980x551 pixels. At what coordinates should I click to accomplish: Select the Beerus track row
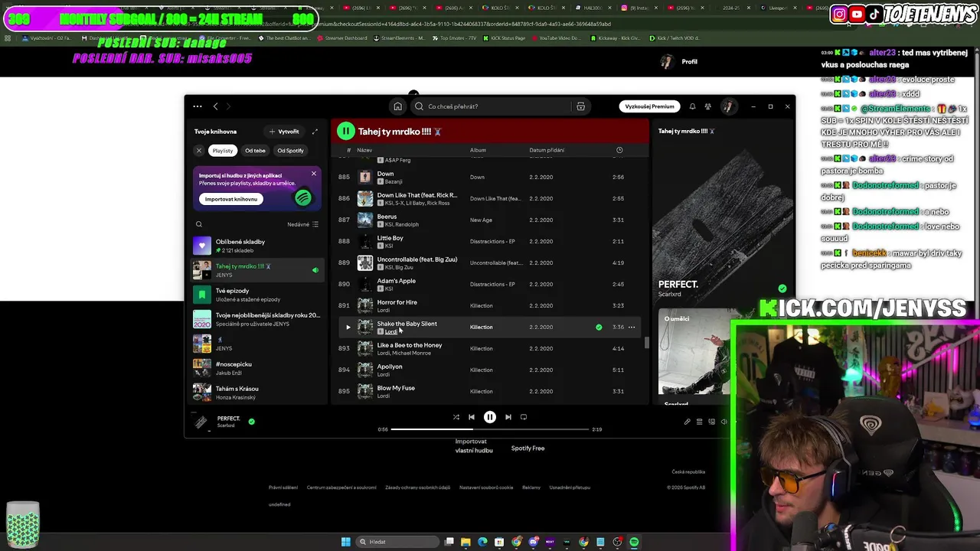point(490,220)
